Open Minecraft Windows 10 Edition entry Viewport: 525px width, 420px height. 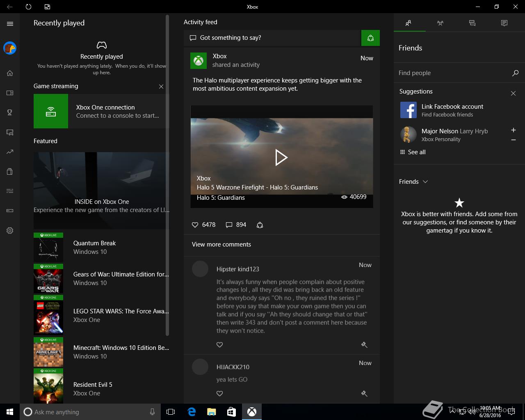(x=101, y=352)
